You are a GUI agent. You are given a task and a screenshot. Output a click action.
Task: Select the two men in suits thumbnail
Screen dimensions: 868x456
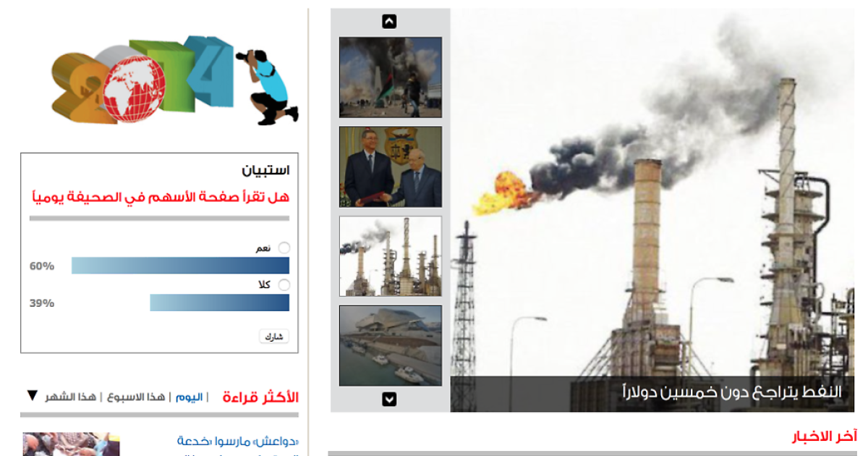coord(391,167)
